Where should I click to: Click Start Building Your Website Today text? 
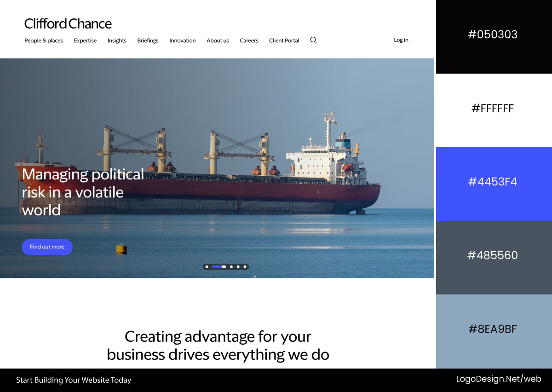(74, 380)
